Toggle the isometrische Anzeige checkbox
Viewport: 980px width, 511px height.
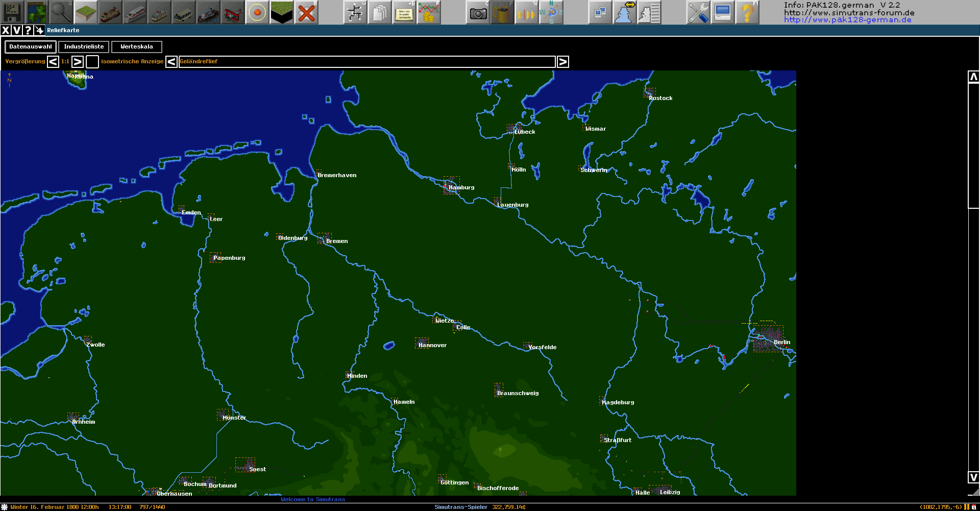coord(92,62)
